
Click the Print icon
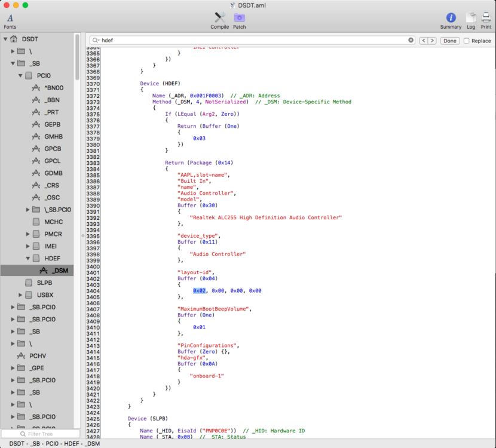pyautogui.click(x=486, y=18)
